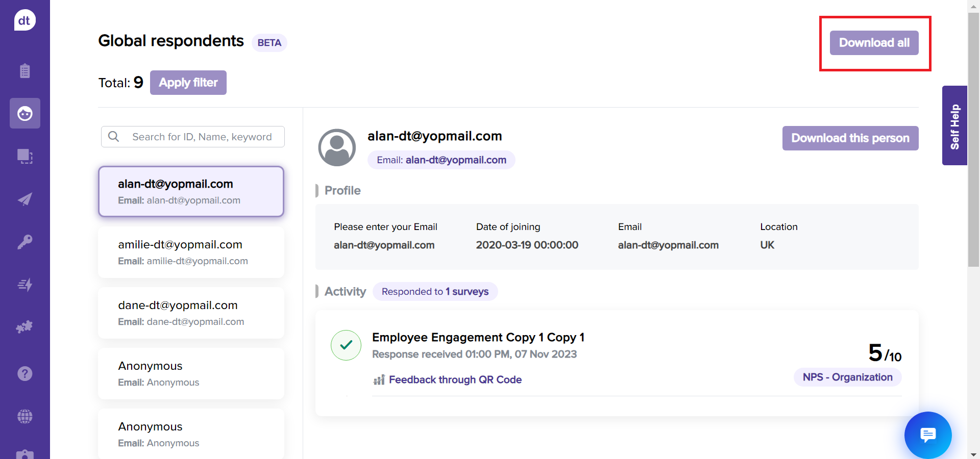Click the Download all button
980x459 pixels.
pos(874,43)
